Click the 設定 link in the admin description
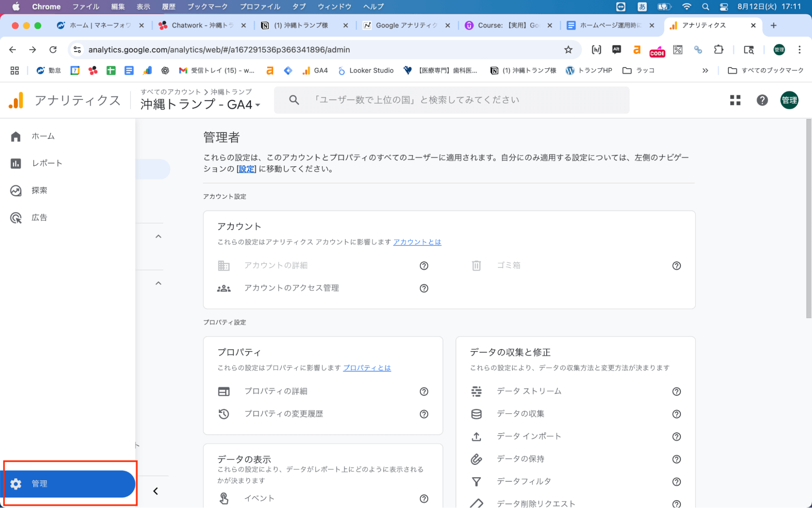The height and width of the screenshot is (508, 812). pos(246,169)
